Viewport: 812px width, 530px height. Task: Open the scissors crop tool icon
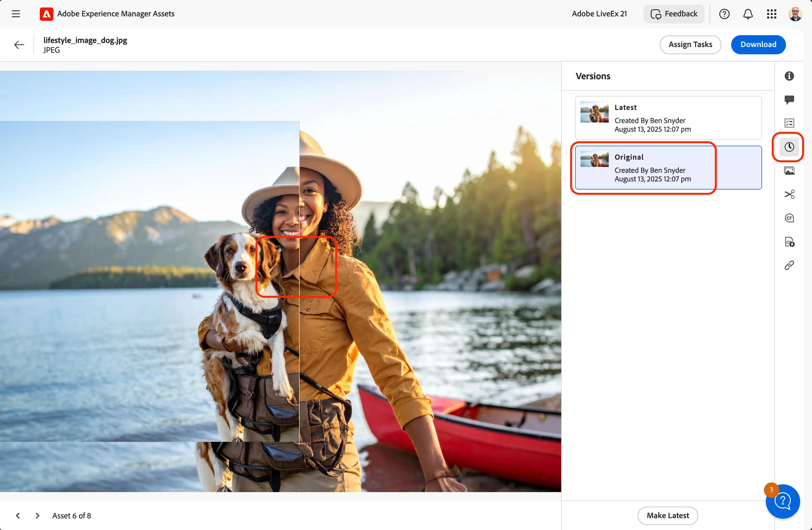point(789,194)
